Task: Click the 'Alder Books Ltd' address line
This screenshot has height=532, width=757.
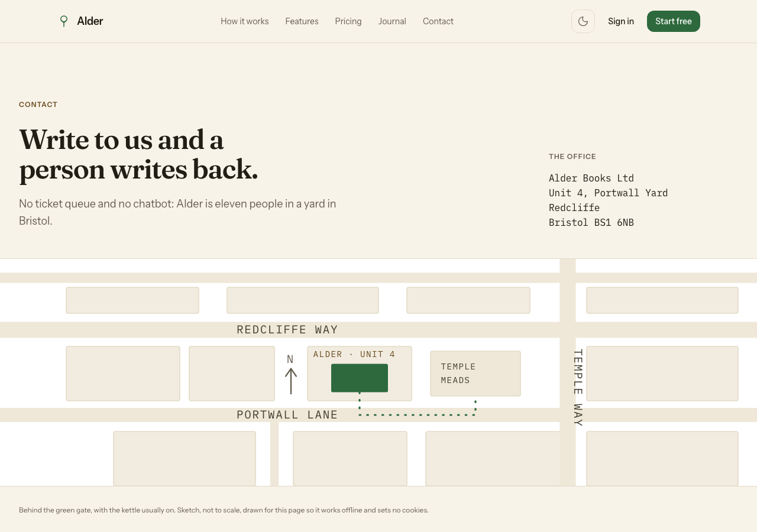Action: [591, 178]
